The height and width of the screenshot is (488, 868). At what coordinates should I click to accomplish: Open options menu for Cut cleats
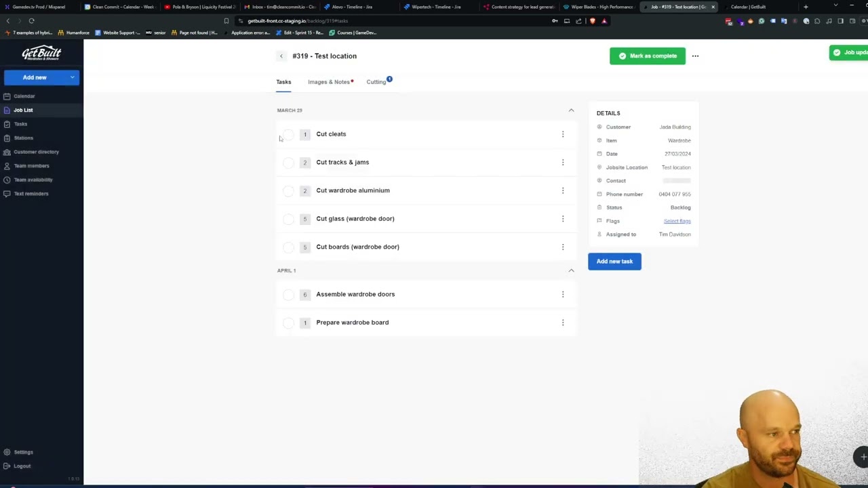click(x=563, y=134)
